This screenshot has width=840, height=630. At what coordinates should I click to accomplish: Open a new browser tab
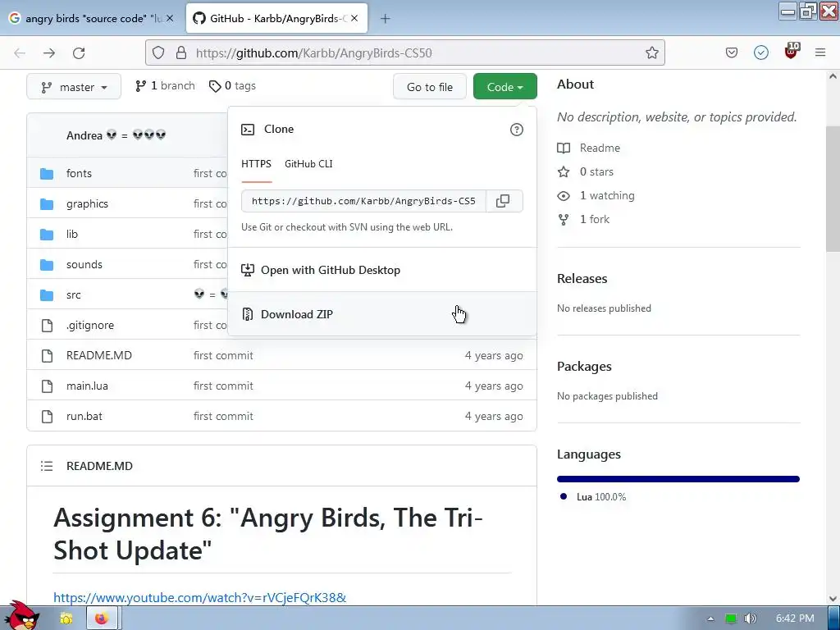(385, 19)
